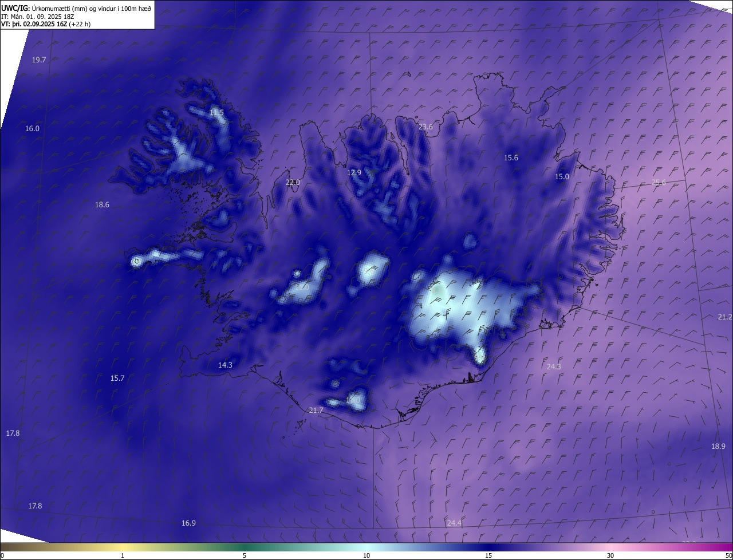Click the 24.4 value label
The width and height of the screenshot is (733, 560).
[454, 523]
